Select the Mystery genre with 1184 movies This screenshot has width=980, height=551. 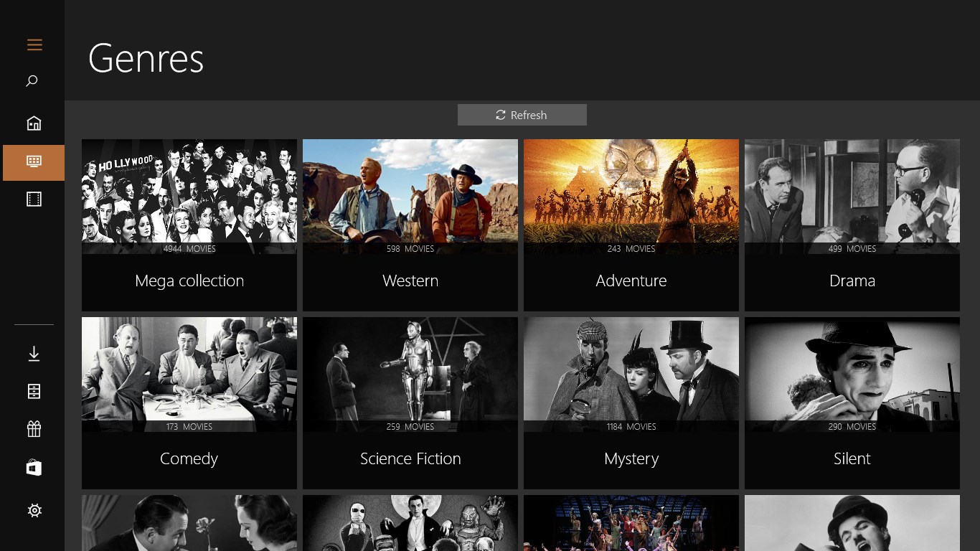(x=631, y=402)
